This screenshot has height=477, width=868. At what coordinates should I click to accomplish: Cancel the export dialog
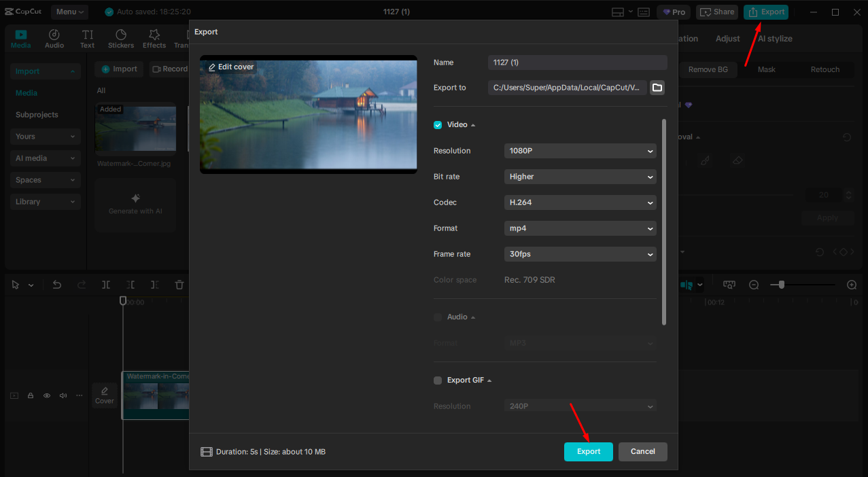click(642, 451)
